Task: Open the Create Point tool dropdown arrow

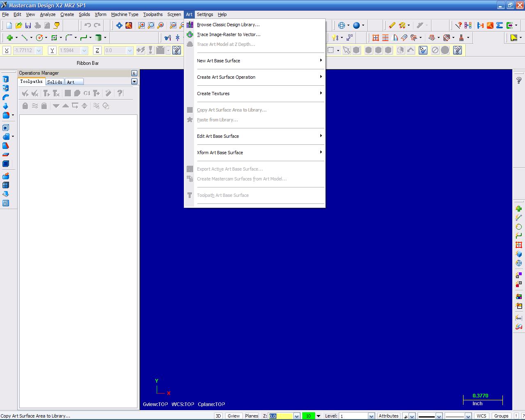Action: click(16, 38)
